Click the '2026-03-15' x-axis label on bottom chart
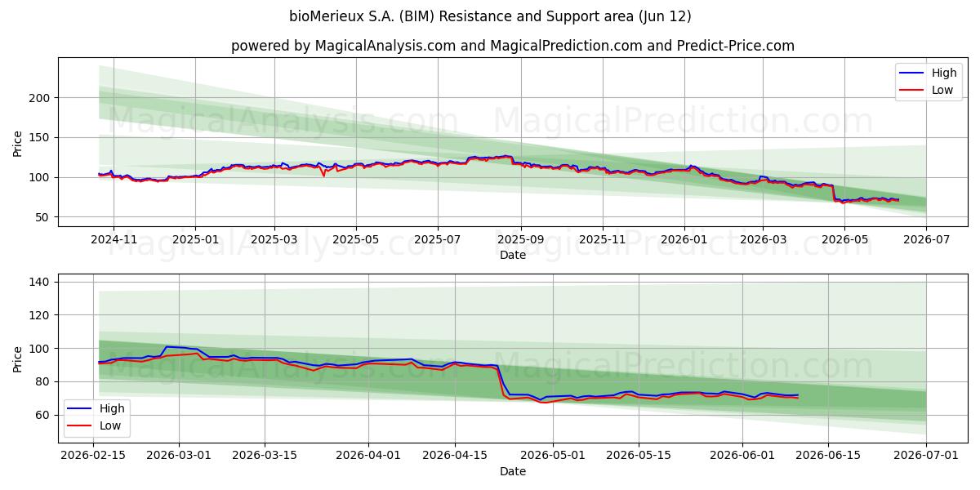 tap(265, 457)
